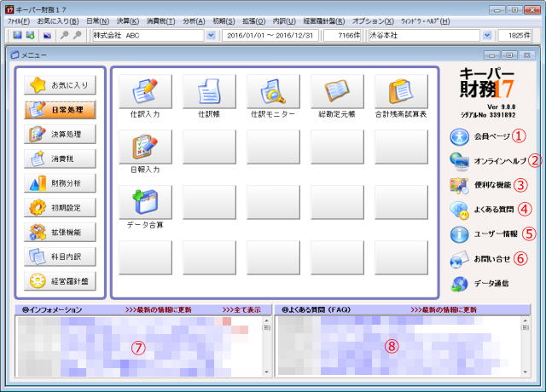Select 経営羅針盤 management compass category
Screen dimensions: 546x392
60,281
